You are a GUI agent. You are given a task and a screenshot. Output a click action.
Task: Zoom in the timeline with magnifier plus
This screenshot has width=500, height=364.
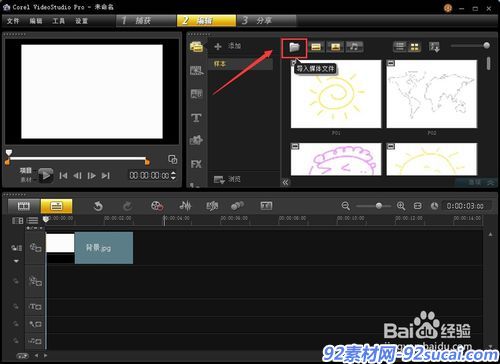click(x=401, y=206)
